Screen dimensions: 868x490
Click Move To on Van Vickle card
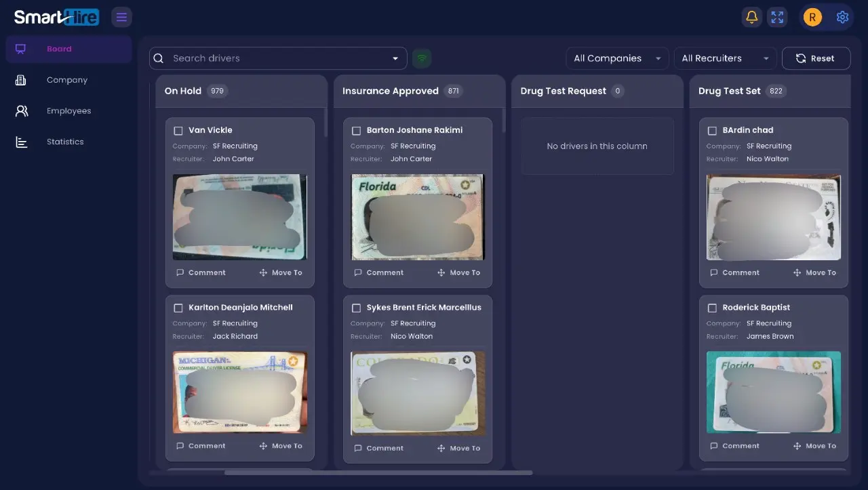tap(281, 272)
